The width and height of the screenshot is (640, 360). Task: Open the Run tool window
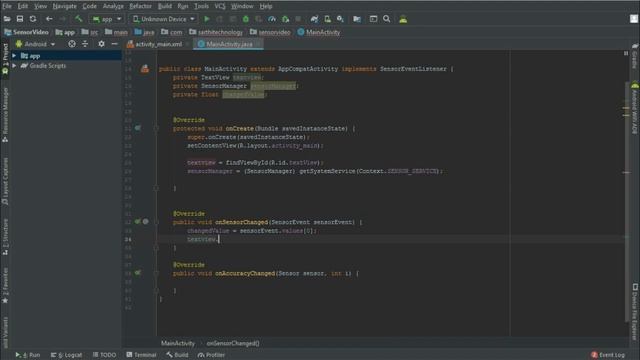(x=28, y=355)
